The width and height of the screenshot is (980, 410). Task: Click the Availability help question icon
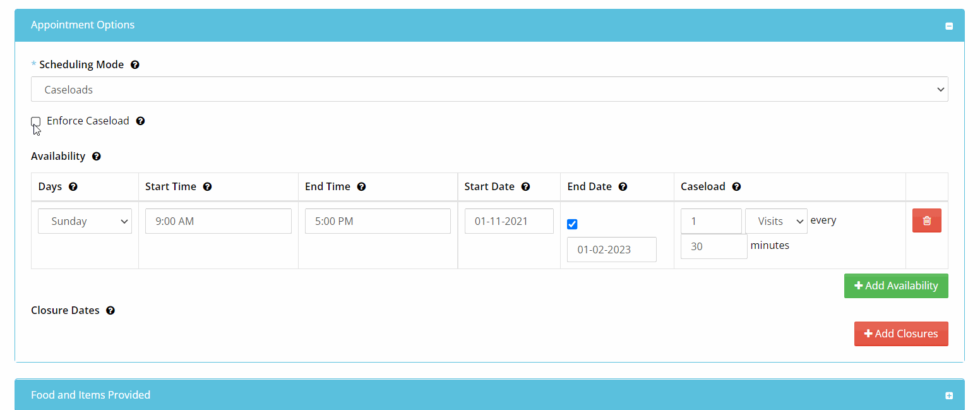click(96, 156)
